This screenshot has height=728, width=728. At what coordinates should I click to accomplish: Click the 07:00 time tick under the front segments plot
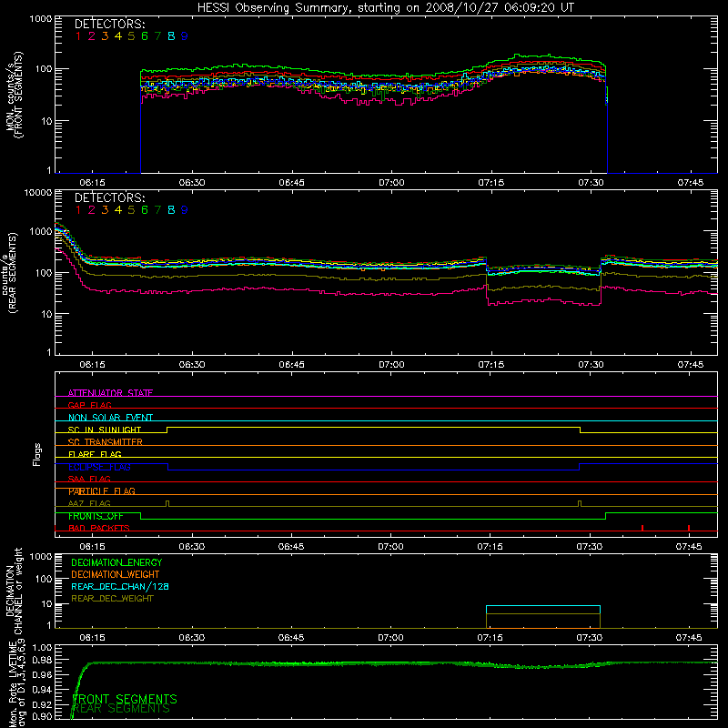pos(391,183)
